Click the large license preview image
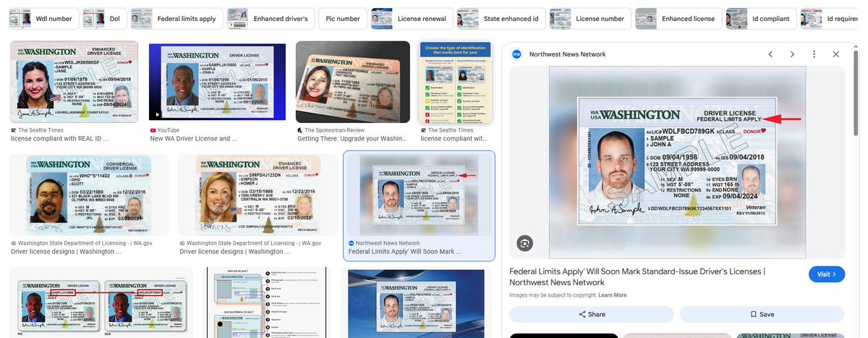 tap(677, 163)
